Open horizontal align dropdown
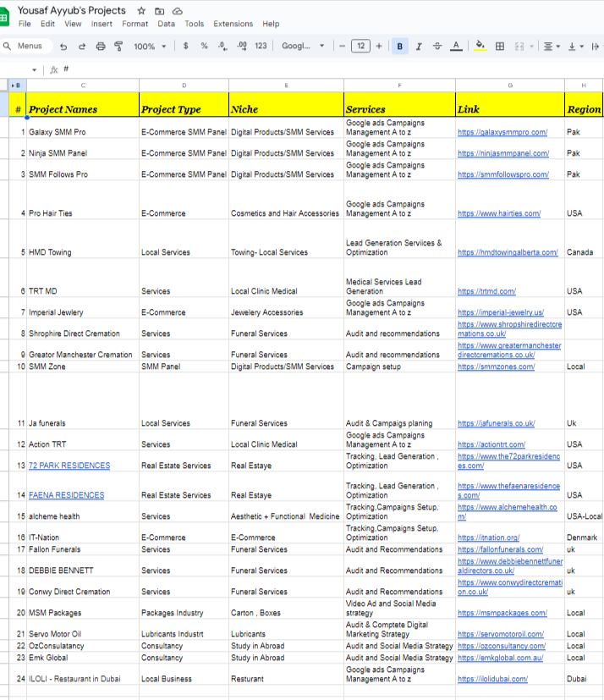604x700 pixels. 552,46
